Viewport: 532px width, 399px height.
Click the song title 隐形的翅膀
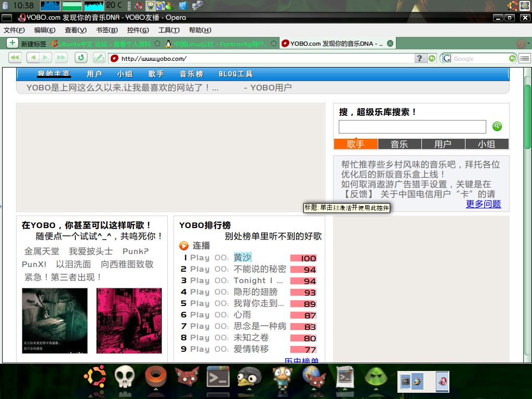coord(256,292)
